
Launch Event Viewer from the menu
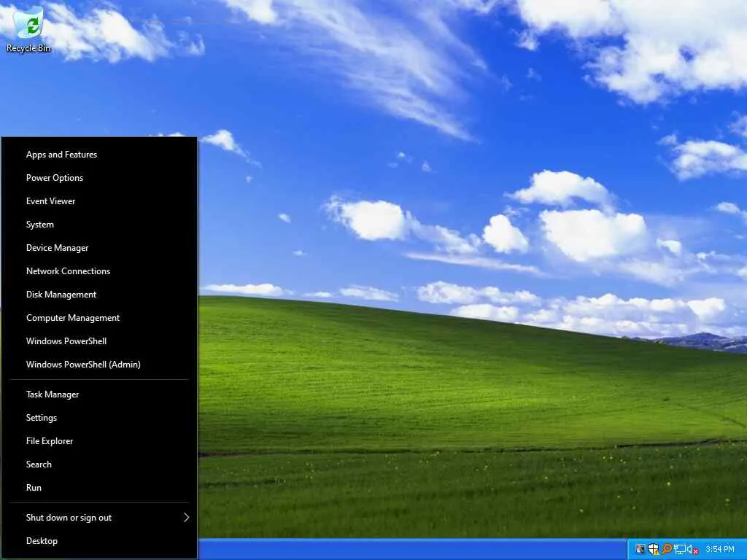(99, 201)
